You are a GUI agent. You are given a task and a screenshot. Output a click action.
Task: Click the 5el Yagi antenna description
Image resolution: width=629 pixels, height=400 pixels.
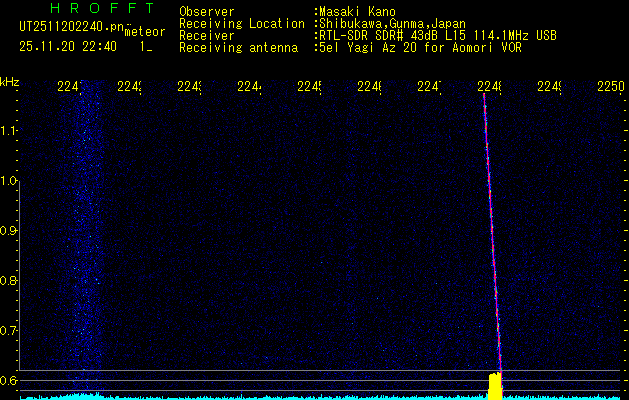[417, 47]
